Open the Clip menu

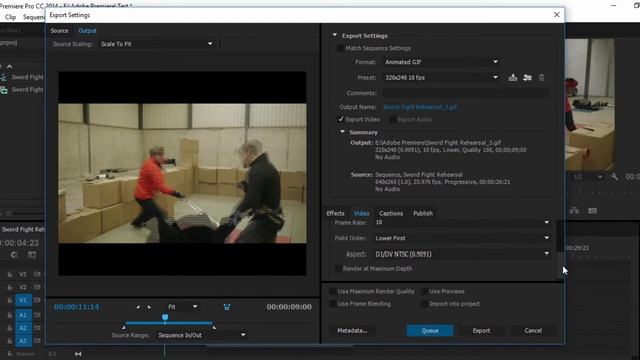pos(10,17)
